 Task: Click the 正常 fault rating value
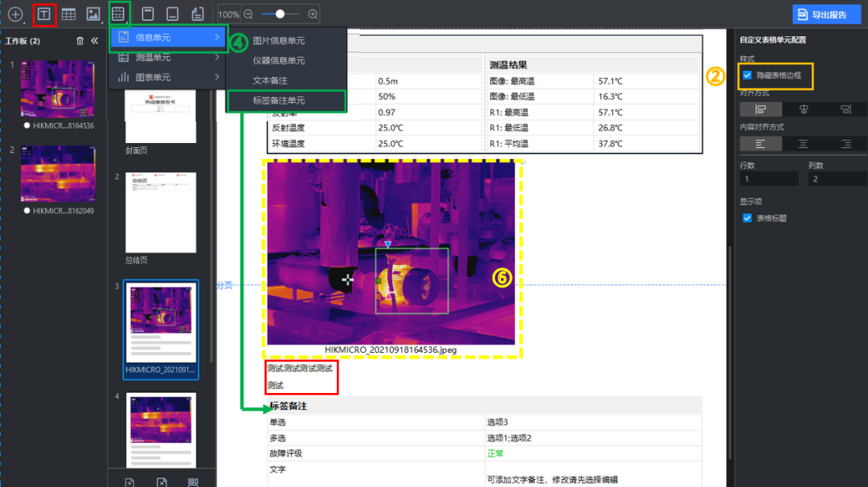[x=495, y=453]
